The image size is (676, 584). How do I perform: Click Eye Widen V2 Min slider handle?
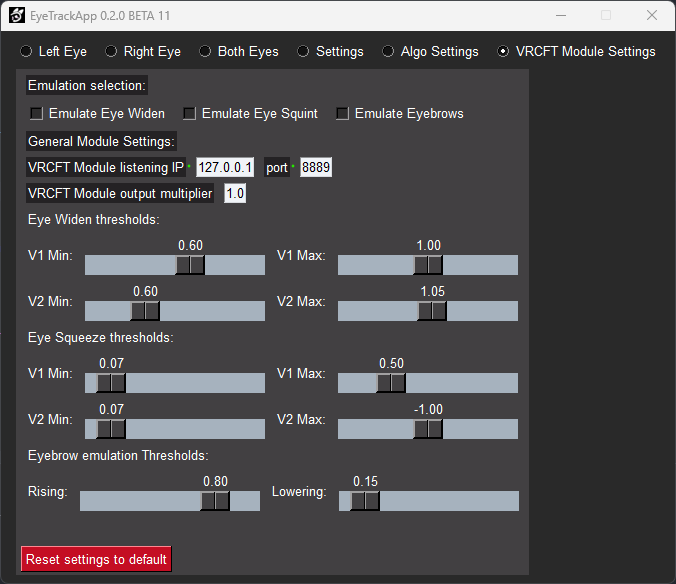(145, 311)
